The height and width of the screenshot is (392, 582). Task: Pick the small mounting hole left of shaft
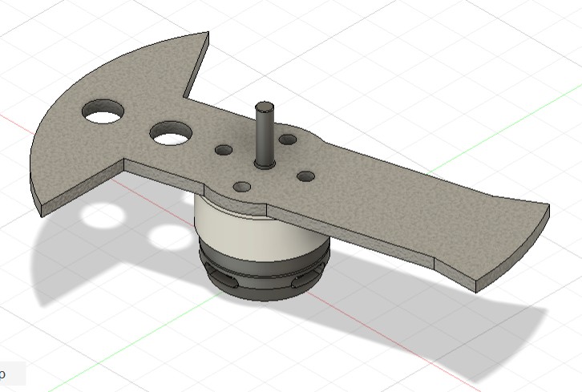click(224, 150)
